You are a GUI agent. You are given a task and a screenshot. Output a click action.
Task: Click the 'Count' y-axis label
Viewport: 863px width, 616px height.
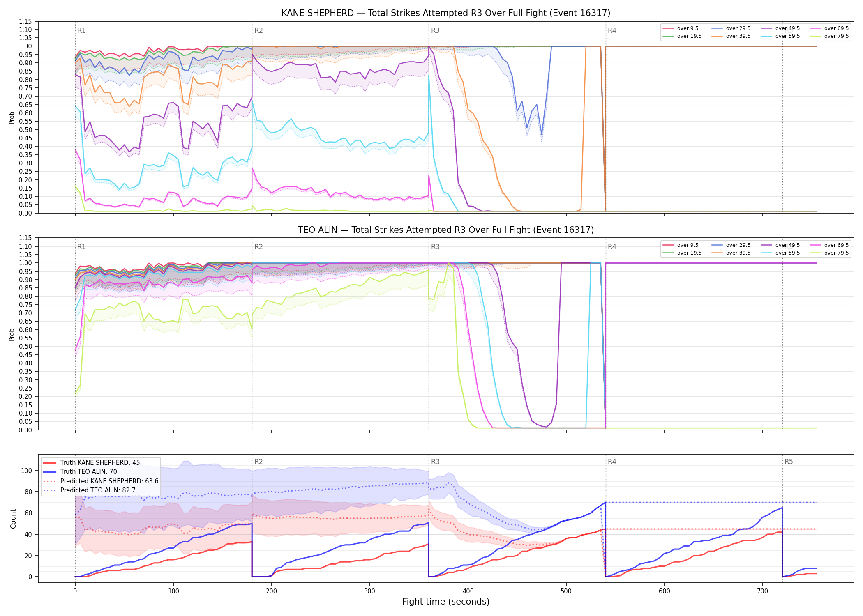pos(13,519)
